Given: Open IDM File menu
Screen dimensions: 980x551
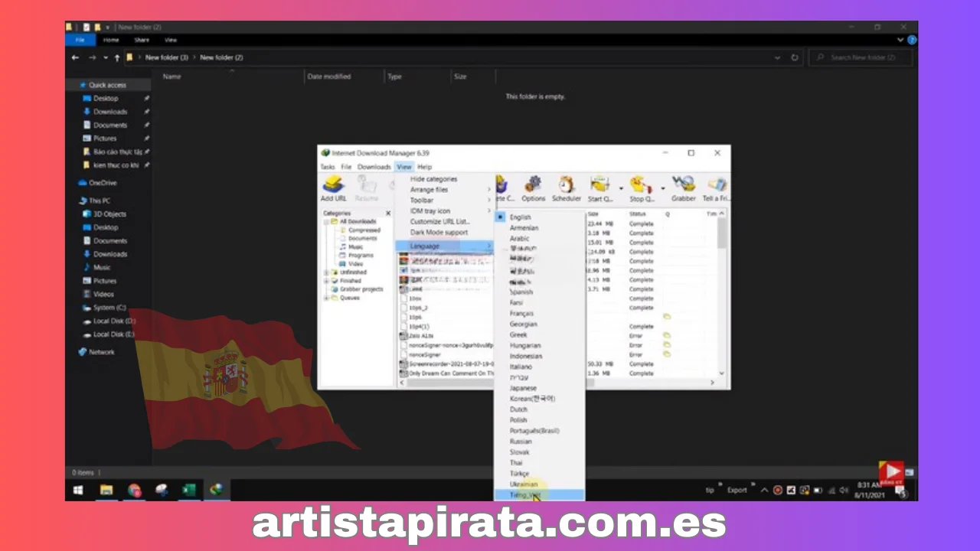Looking at the screenshot, I should pos(346,167).
